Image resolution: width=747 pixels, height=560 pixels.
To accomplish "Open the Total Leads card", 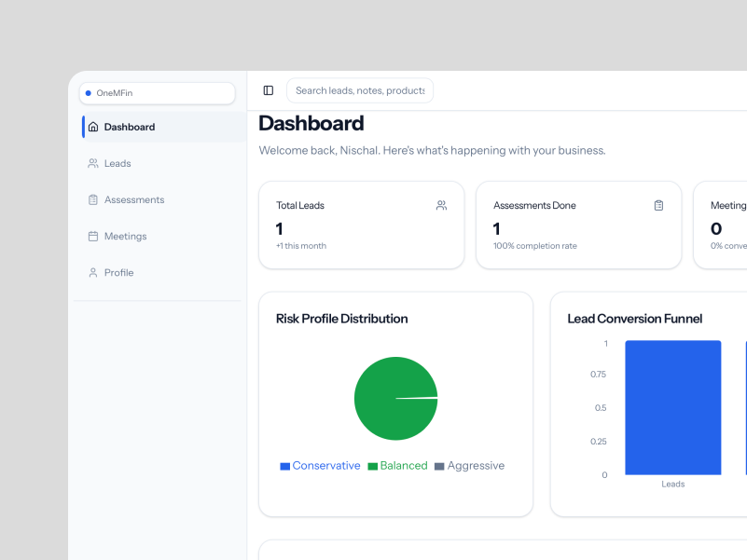I will [361, 225].
